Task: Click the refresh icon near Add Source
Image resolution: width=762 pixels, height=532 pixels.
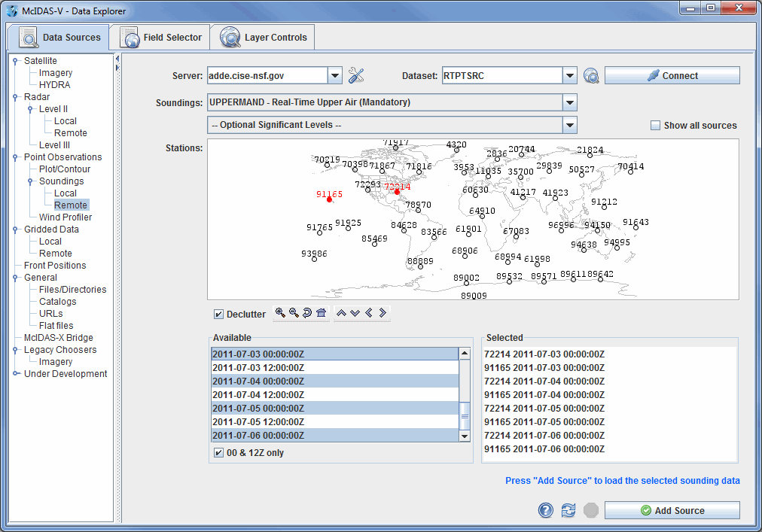Action: [568, 510]
